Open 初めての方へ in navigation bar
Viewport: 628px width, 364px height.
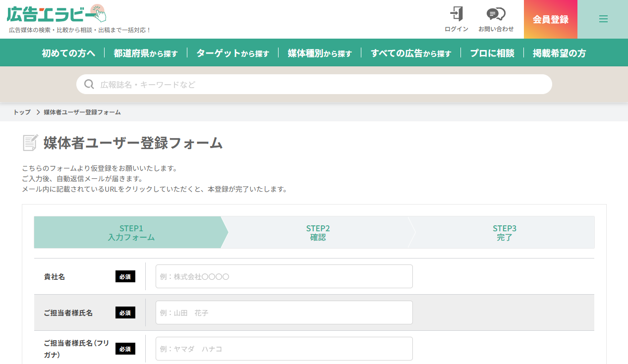[x=68, y=53]
